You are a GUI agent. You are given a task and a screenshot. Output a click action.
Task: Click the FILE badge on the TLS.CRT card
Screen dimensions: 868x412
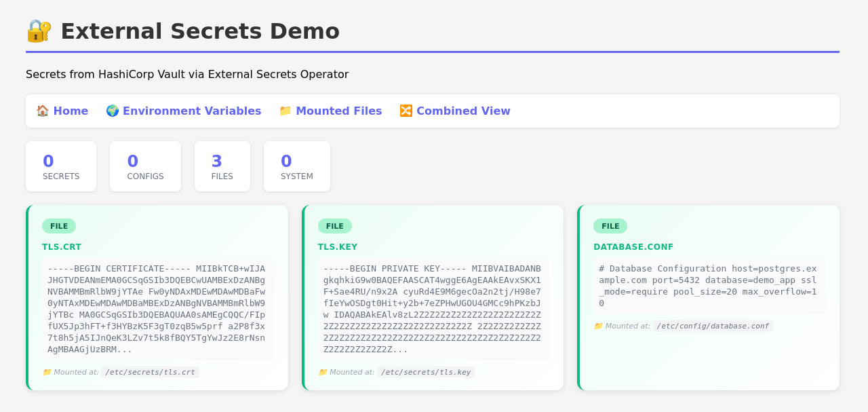59,226
